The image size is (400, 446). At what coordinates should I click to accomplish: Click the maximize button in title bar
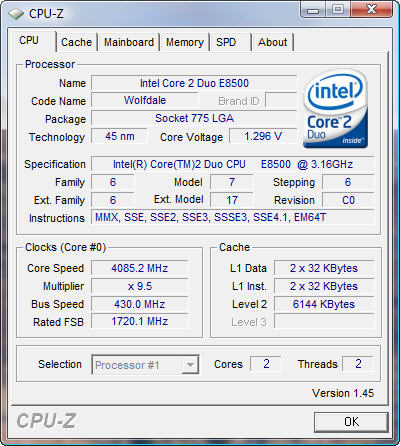338,10
